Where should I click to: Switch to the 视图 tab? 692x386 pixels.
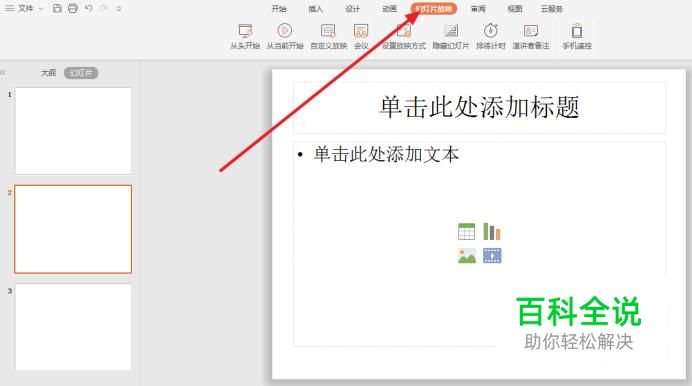pos(515,9)
